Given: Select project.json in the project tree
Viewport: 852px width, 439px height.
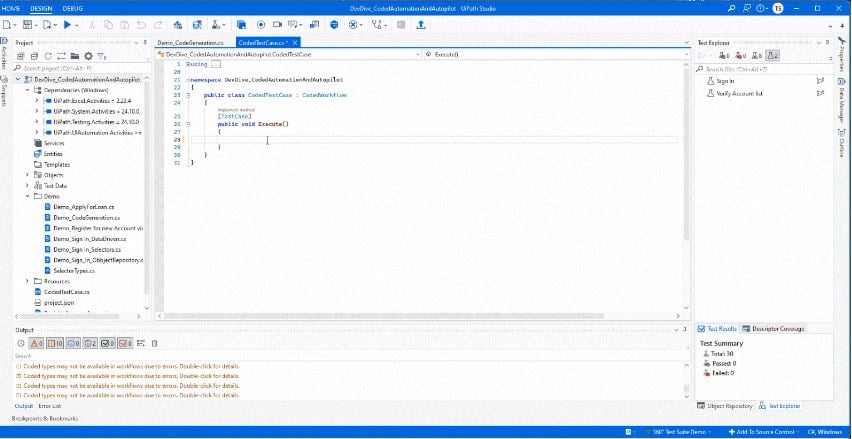Looking at the screenshot, I should pyautogui.click(x=59, y=303).
